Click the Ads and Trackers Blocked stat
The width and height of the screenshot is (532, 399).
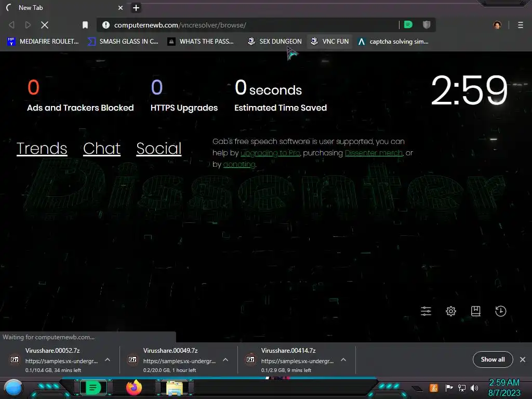point(81,95)
